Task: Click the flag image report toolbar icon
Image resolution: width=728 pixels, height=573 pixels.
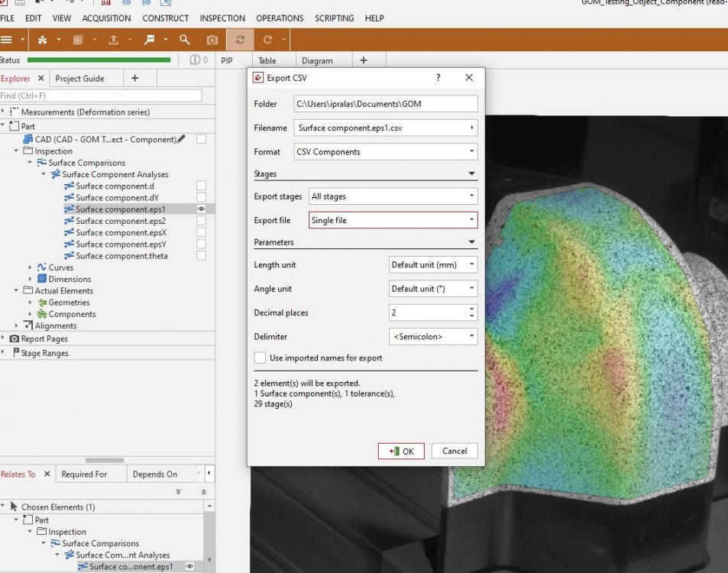Action: (x=150, y=40)
